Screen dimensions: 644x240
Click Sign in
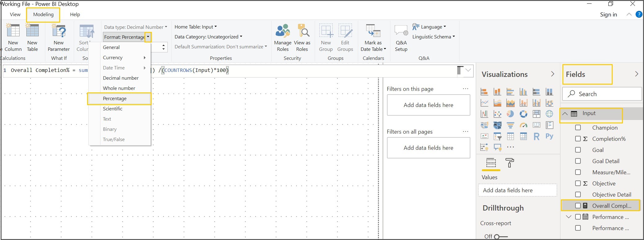point(608,14)
